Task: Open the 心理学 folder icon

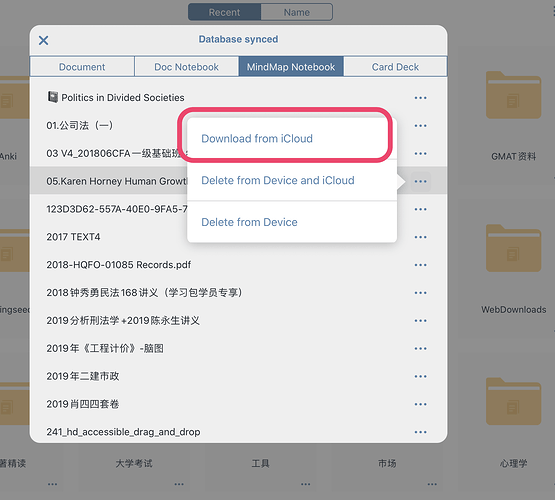Action: (513, 401)
